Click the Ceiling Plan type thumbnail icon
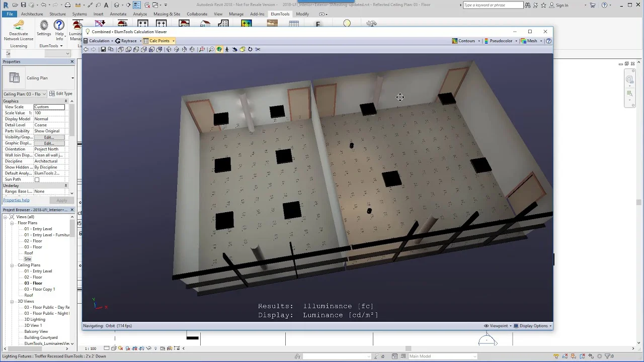Viewport: 644px width, 362px height. [15, 77]
